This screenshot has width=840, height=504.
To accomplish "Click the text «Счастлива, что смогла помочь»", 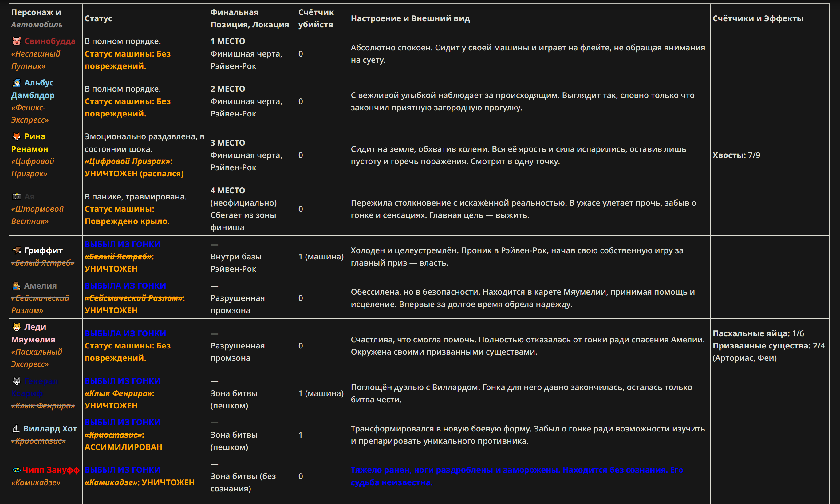I will coord(413,339).
